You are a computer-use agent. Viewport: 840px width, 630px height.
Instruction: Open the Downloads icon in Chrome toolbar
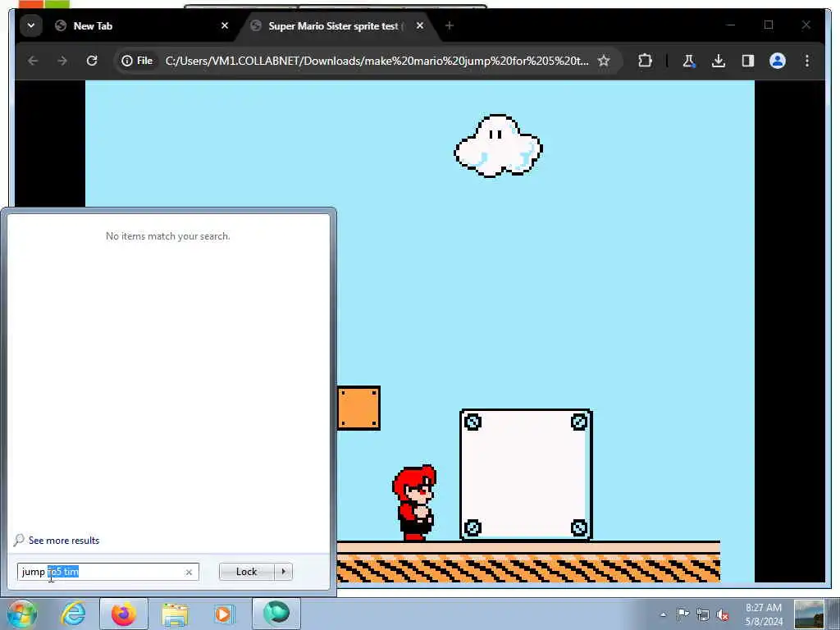pyautogui.click(x=719, y=61)
